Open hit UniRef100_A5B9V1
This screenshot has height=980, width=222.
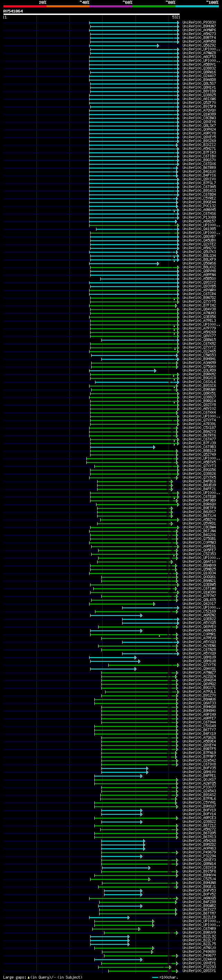[x=199, y=65]
